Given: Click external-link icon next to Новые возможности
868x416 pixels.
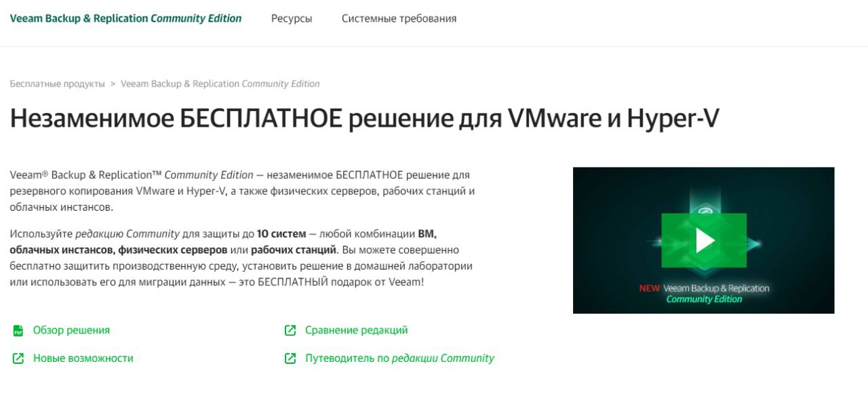Looking at the screenshot, I should [x=18, y=358].
